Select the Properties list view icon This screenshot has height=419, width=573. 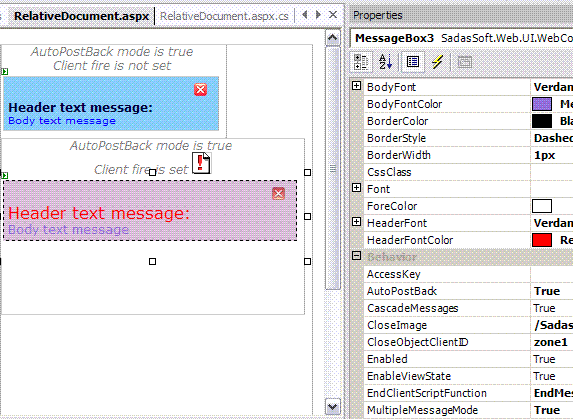(413, 62)
